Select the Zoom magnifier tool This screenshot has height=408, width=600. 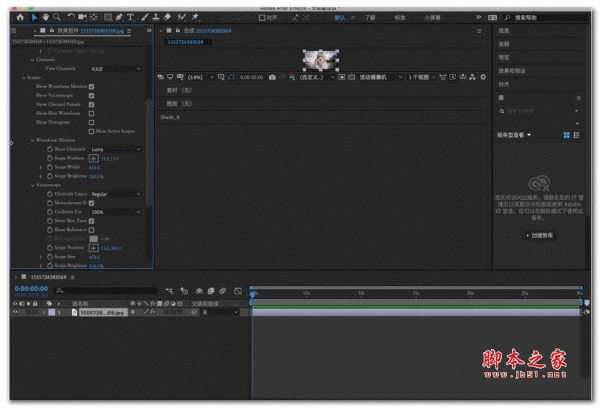57,17
